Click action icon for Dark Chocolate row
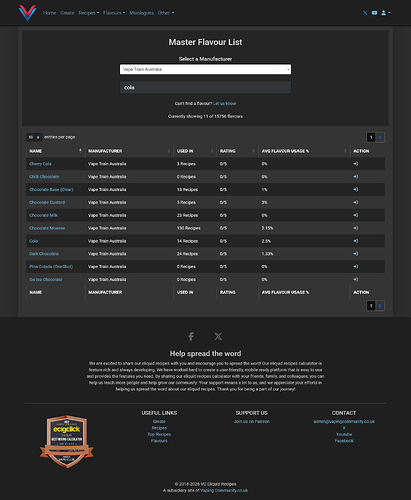Viewport: 411px width, 500px height. point(356,254)
